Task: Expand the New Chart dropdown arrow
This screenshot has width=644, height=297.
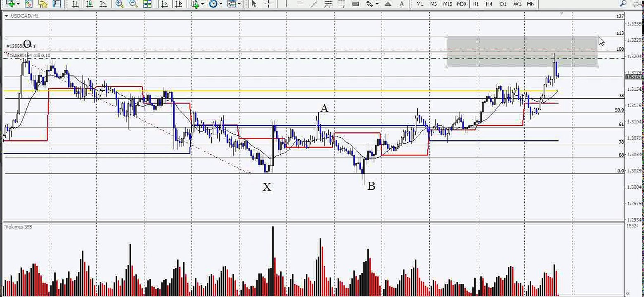Action: pyautogui.click(x=18, y=4)
